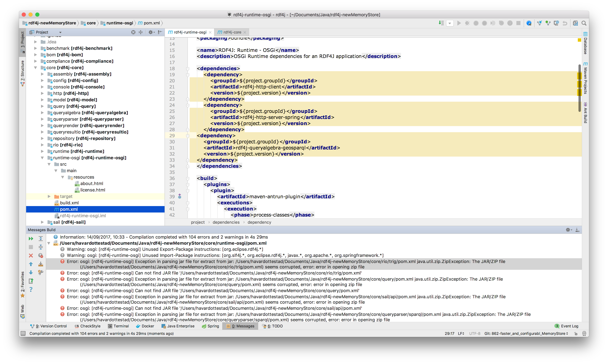This screenshot has width=608, height=364.
Task: Expand the target folder in tree
Action: 49,196
